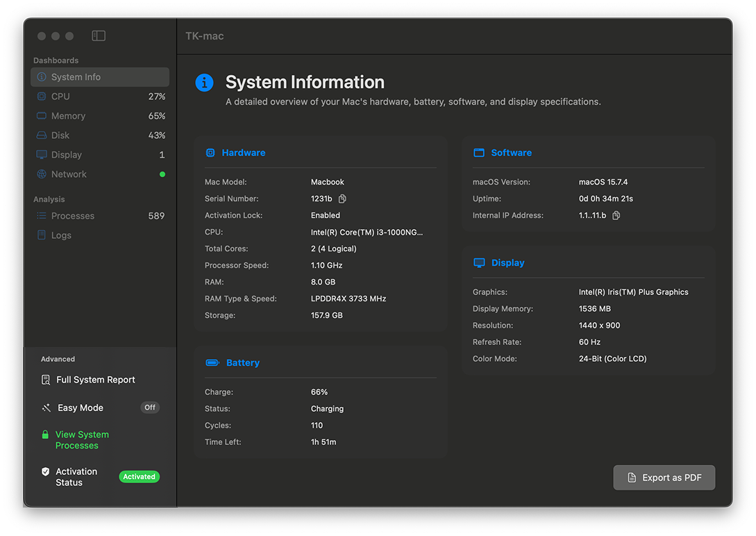756x536 pixels.
Task: Export the report as PDF
Action: (x=664, y=477)
